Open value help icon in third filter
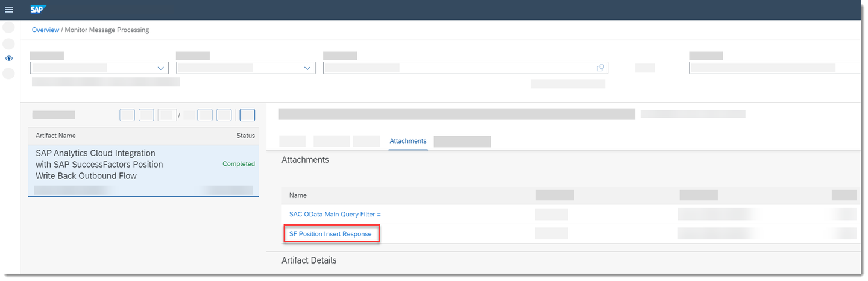Viewport: 868px width, 281px height. (600, 68)
